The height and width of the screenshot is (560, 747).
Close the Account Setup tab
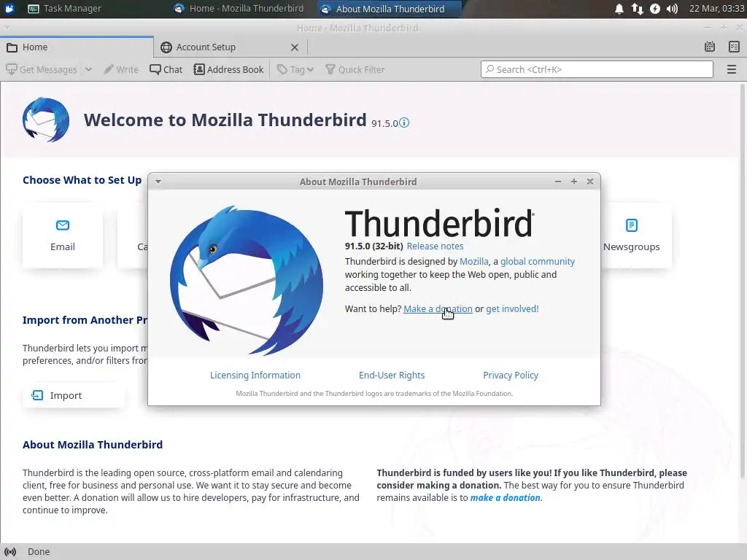click(295, 47)
